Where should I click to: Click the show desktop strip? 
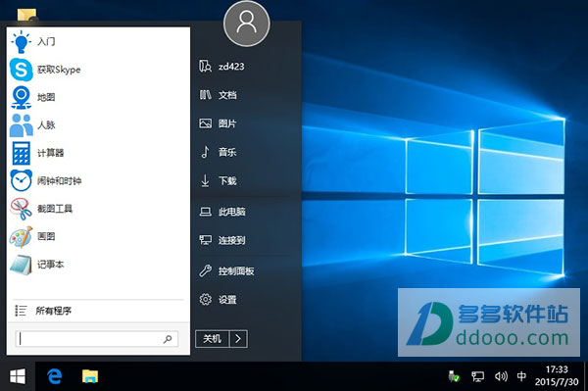click(x=586, y=376)
